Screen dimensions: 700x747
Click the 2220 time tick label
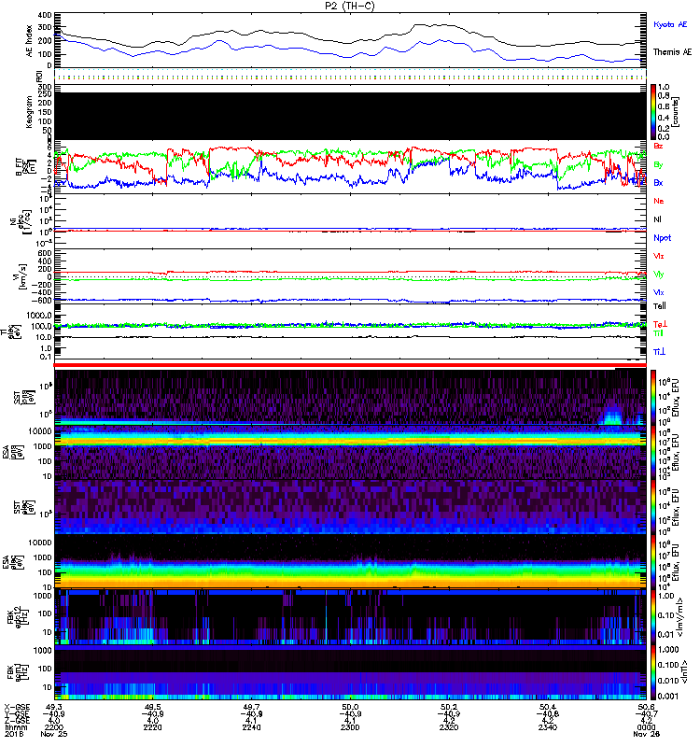152,727
